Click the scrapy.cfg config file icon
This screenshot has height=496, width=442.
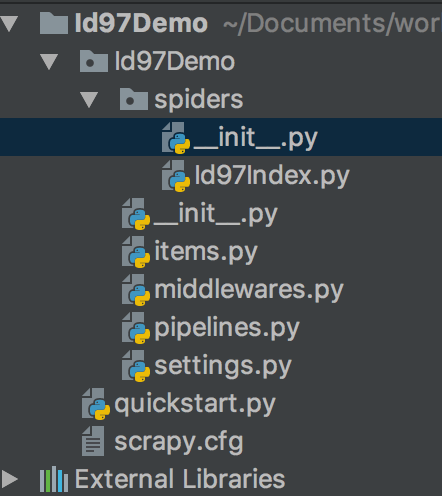tap(93, 441)
